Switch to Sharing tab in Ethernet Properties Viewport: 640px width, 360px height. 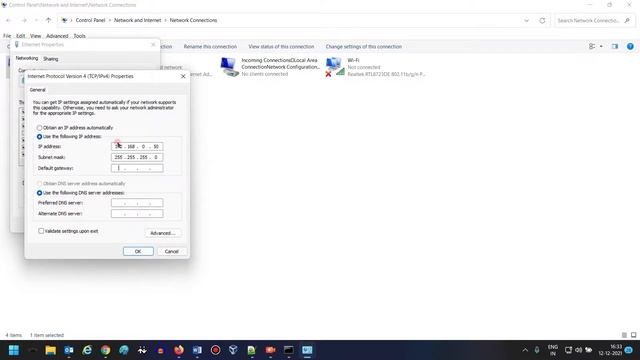[x=51, y=59]
